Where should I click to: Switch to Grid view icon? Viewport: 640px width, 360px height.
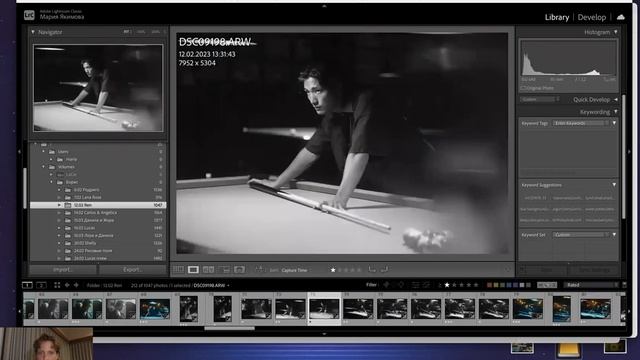pos(178,269)
